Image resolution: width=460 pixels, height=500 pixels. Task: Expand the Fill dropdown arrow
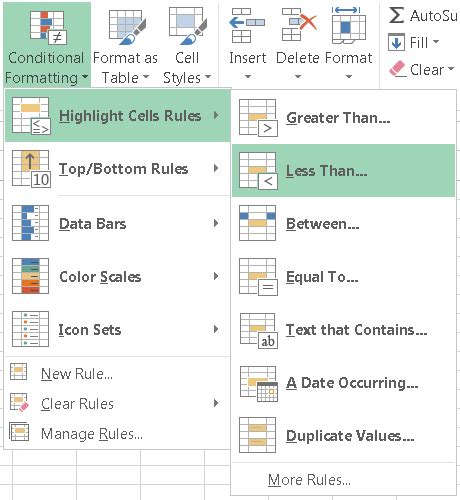pos(436,42)
